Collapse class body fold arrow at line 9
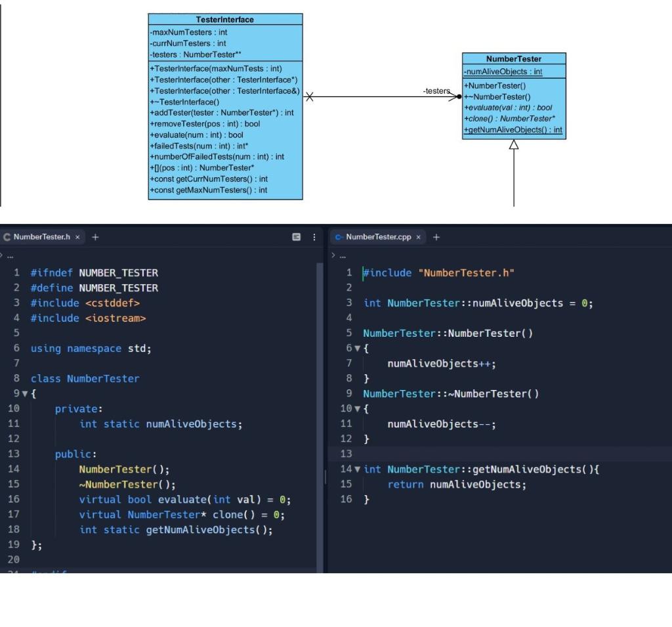This screenshot has height=627, width=672. 25,394
